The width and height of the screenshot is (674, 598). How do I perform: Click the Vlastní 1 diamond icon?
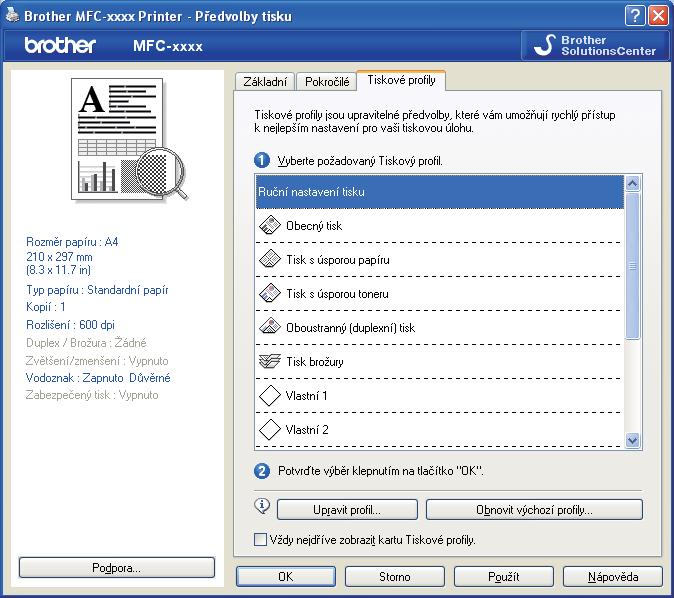[270, 396]
